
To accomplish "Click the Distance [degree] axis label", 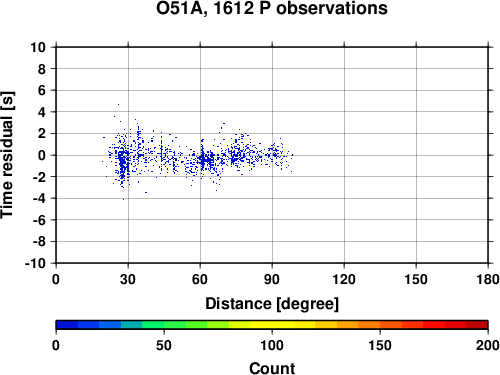I will click(x=272, y=304).
